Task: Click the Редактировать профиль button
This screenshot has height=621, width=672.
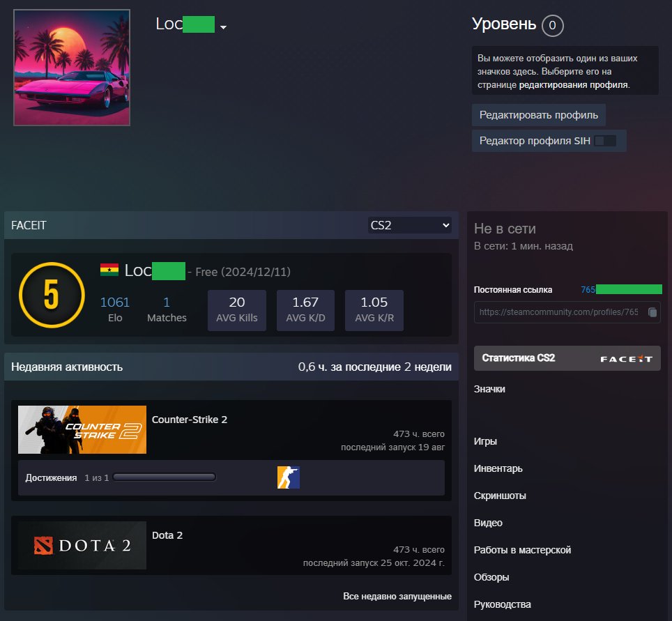Action: [538, 115]
